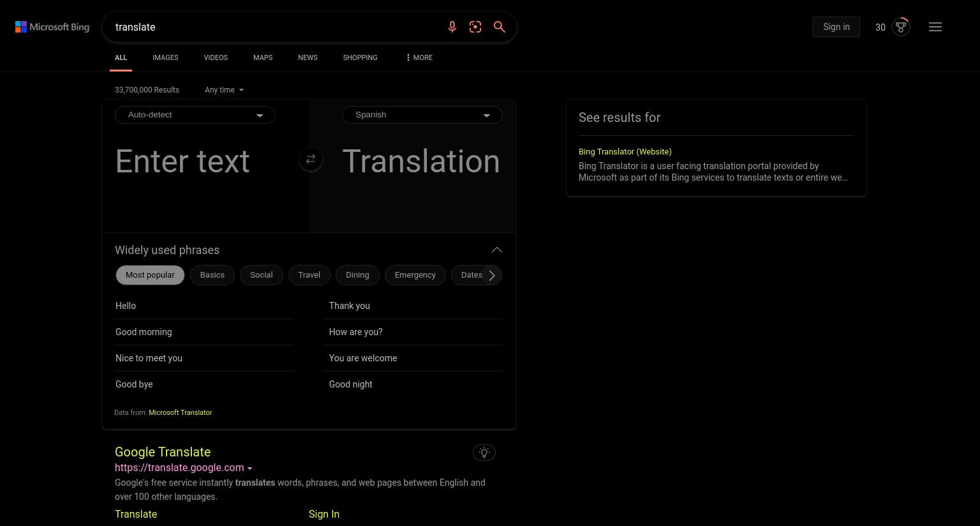Select the Social phrase category
This screenshot has width=980, height=526.
(x=262, y=275)
